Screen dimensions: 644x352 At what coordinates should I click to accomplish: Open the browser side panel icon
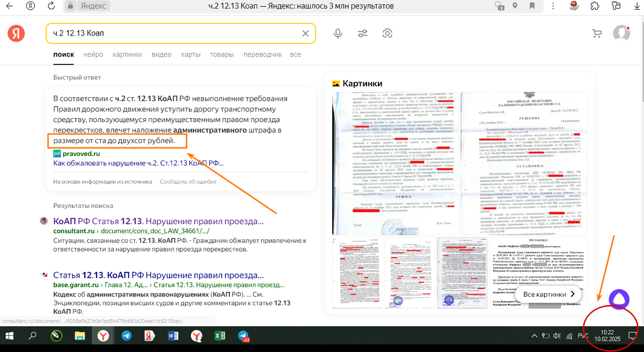click(615, 6)
